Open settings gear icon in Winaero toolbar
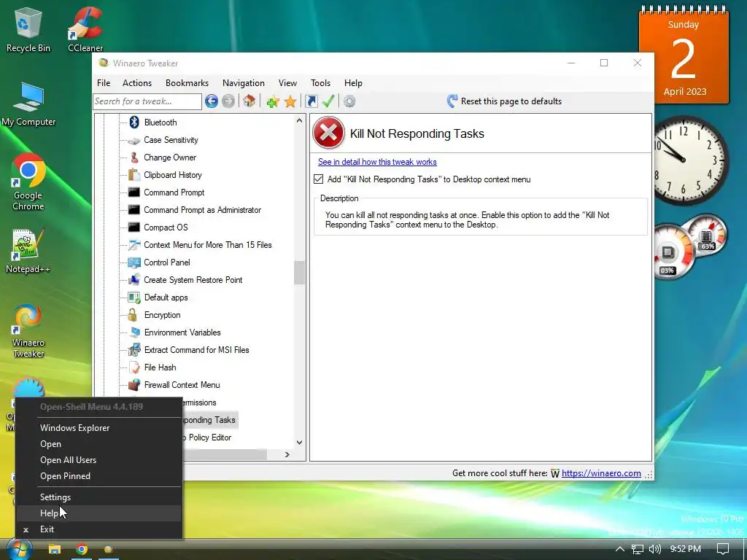Screen dimensions: 747x560 coord(349,101)
